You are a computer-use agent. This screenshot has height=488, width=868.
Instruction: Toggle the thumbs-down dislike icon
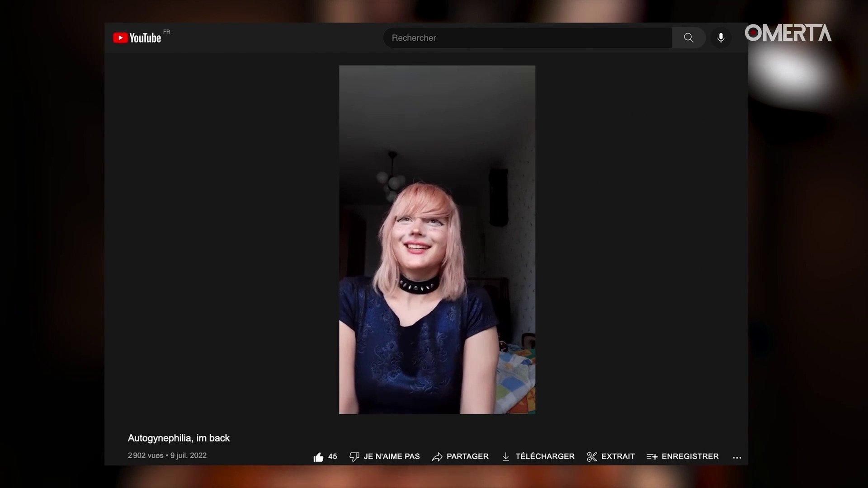pos(354,457)
